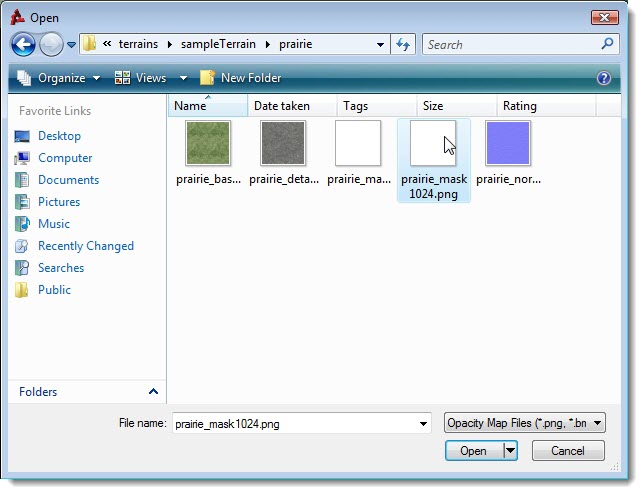The image size is (643, 494).
Task: Open Music in Favorite Links
Action: pyautogui.click(x=54, y=223)
